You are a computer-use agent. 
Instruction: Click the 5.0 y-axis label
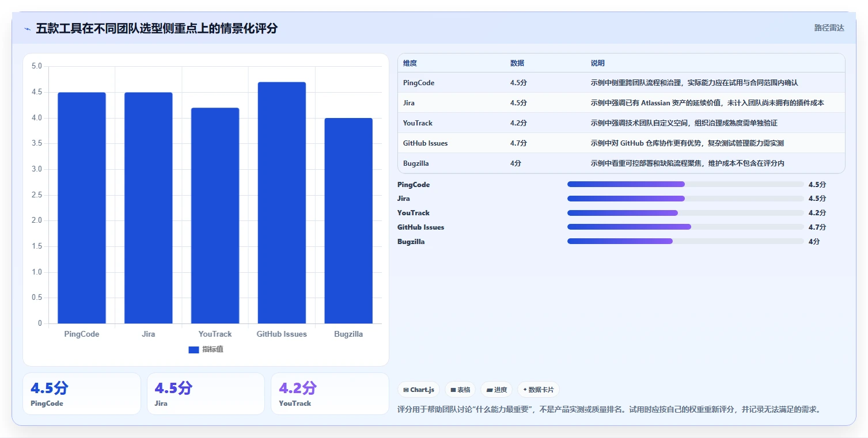click(36, 66)
